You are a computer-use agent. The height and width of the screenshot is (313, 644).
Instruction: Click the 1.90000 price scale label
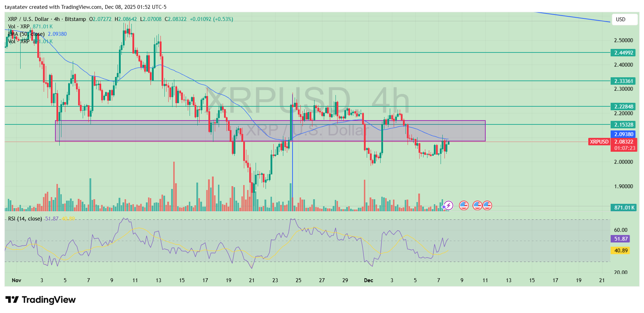[623, 186]
